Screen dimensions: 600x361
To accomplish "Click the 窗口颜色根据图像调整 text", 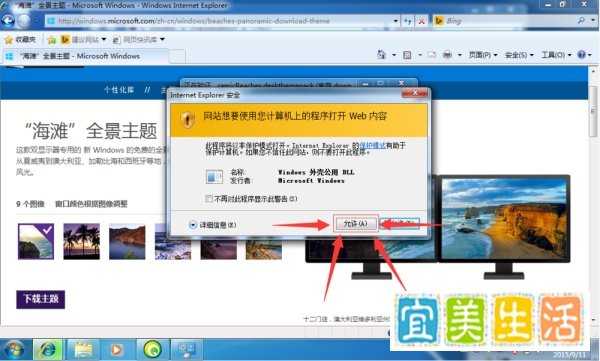I will [x=91, y=204].
